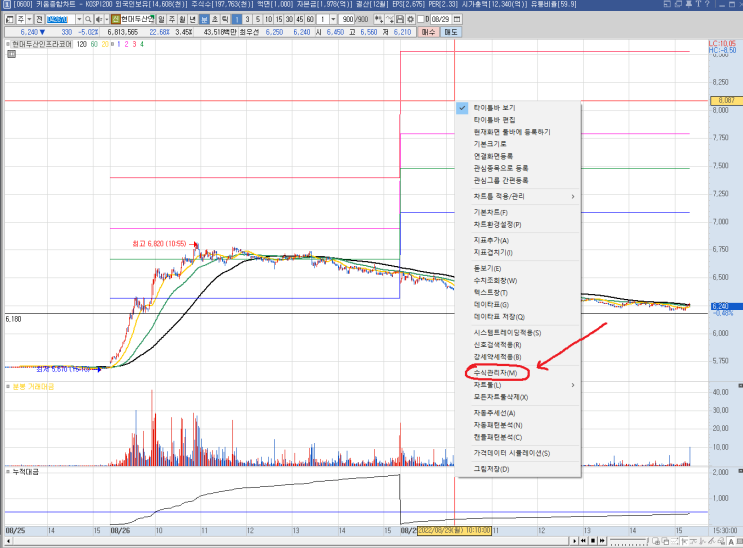This screenshot has height=548, width=743.
Task: Choose 지표추가(A) in the context menu
Action: pyautogui.click(x=491, y=240)
